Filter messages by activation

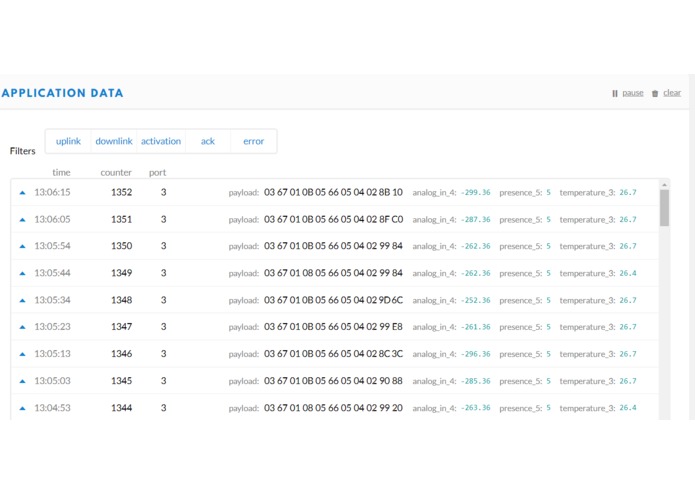161,141
